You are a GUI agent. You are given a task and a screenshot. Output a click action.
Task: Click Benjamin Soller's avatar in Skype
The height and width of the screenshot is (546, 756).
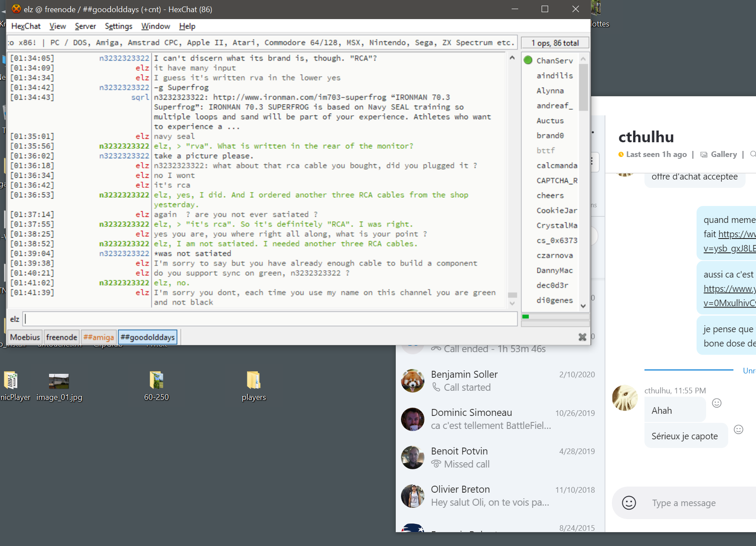pos(412,381)
